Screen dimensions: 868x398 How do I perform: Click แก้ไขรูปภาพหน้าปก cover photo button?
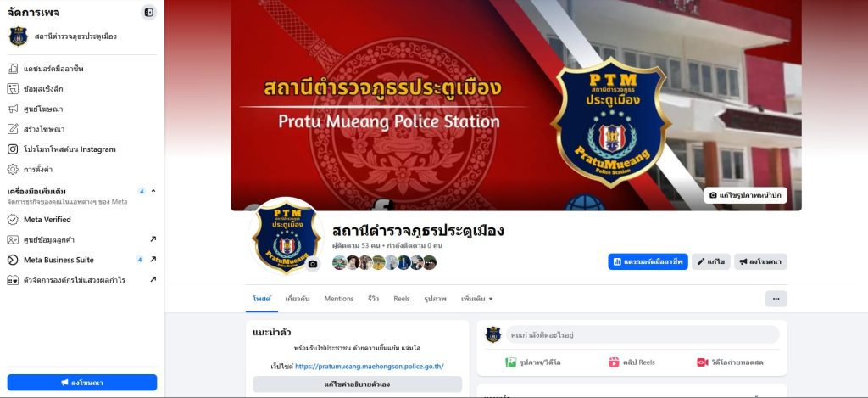745,195
